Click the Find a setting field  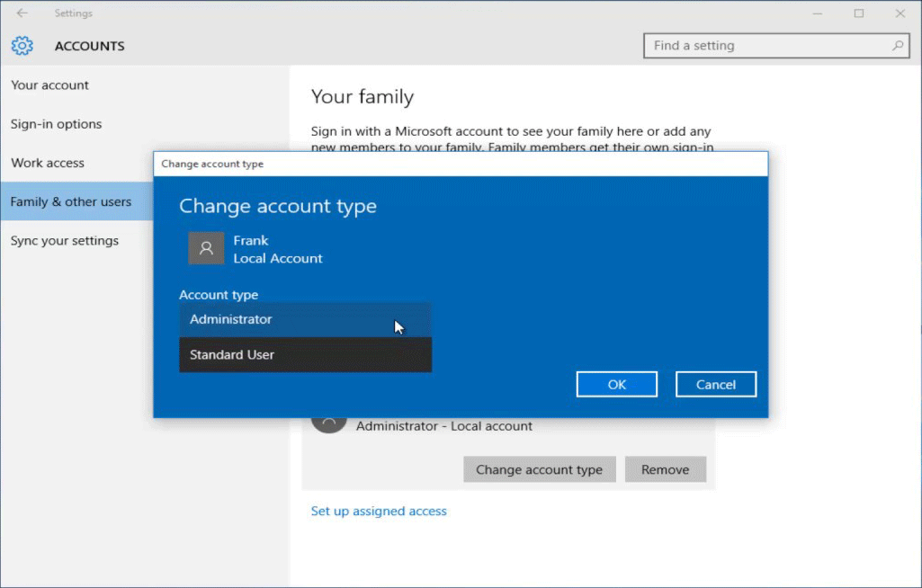776,45
